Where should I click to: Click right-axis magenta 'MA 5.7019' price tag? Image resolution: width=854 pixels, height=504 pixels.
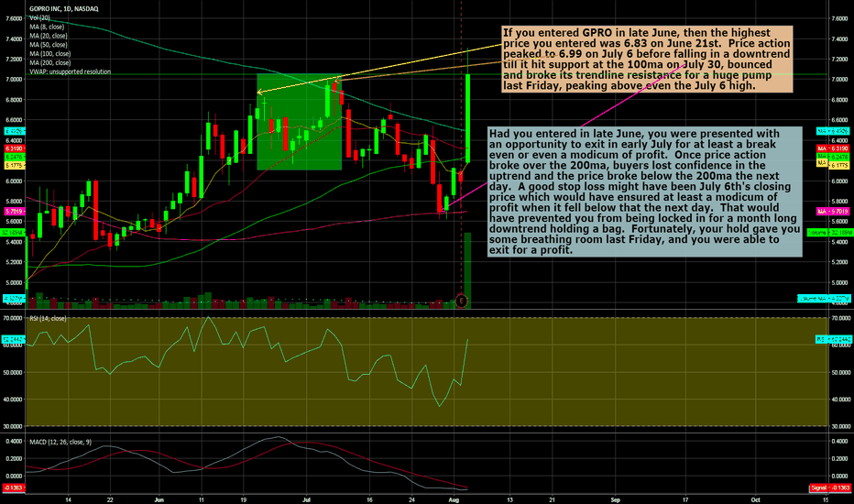point(833,211)
